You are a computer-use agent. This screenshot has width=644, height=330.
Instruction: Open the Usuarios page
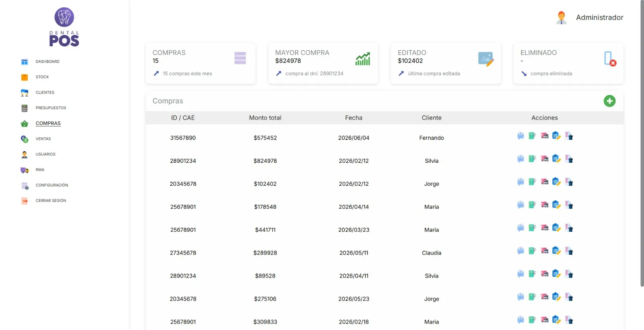click(45, 154)
